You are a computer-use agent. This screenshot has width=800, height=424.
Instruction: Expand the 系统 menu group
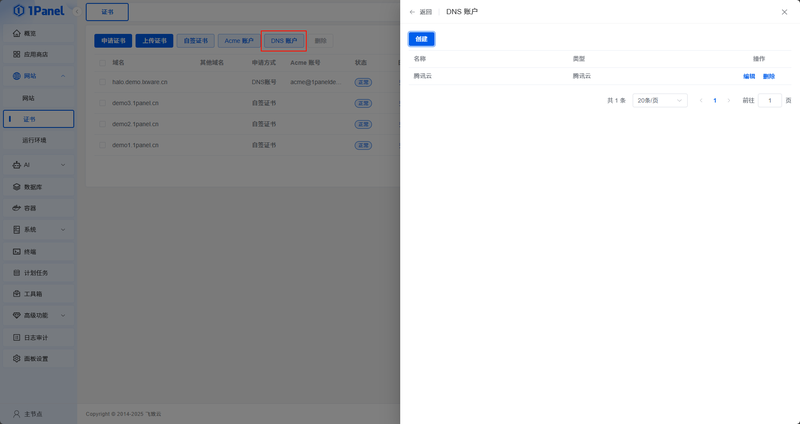tap(63, 230)
